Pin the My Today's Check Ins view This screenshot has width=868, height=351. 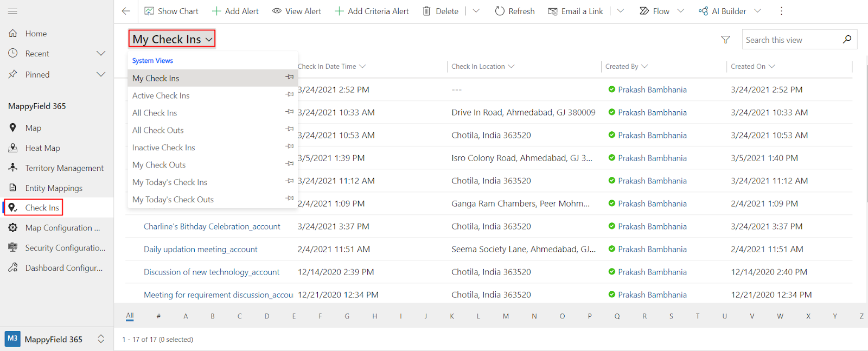(290, 181)
